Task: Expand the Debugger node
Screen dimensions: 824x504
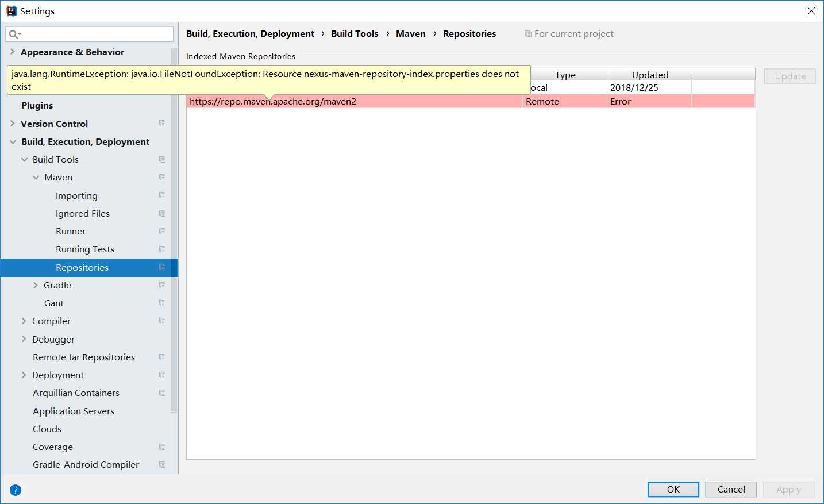Action: pos(24,339)
